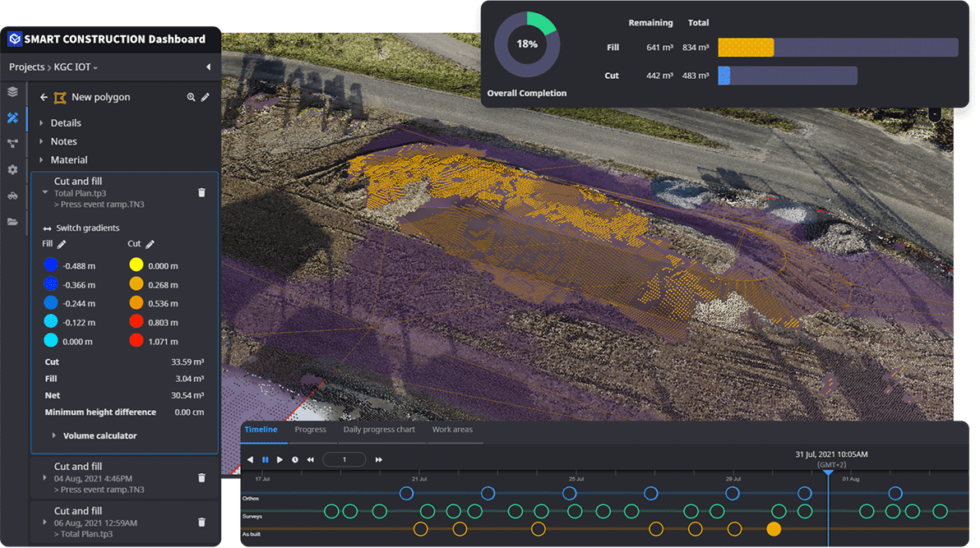The height and width of the screenshot is (548, 980).
Task: Select the filled orange As built marker
Action: coord(774,529)
